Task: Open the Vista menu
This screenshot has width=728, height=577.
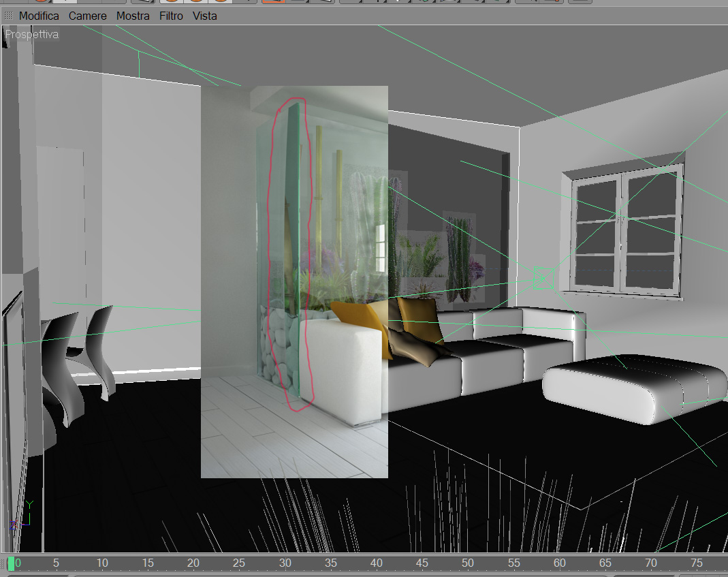Action: pyautogui.click(x=205, y=16)
